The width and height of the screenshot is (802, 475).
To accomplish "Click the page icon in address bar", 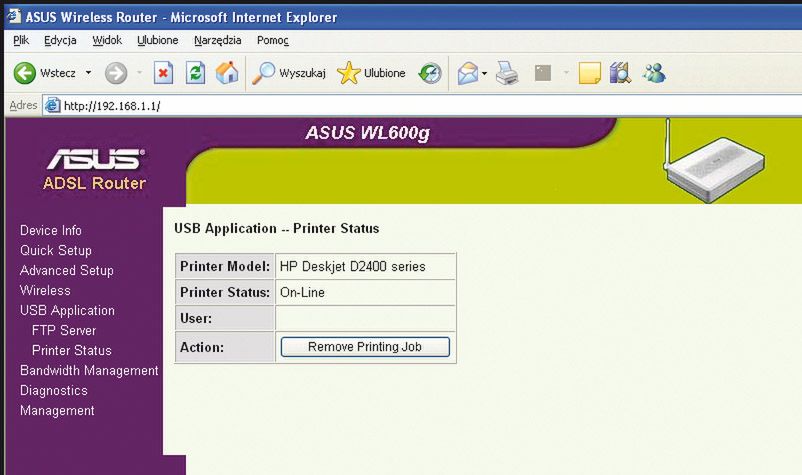I will coord(52,106).
